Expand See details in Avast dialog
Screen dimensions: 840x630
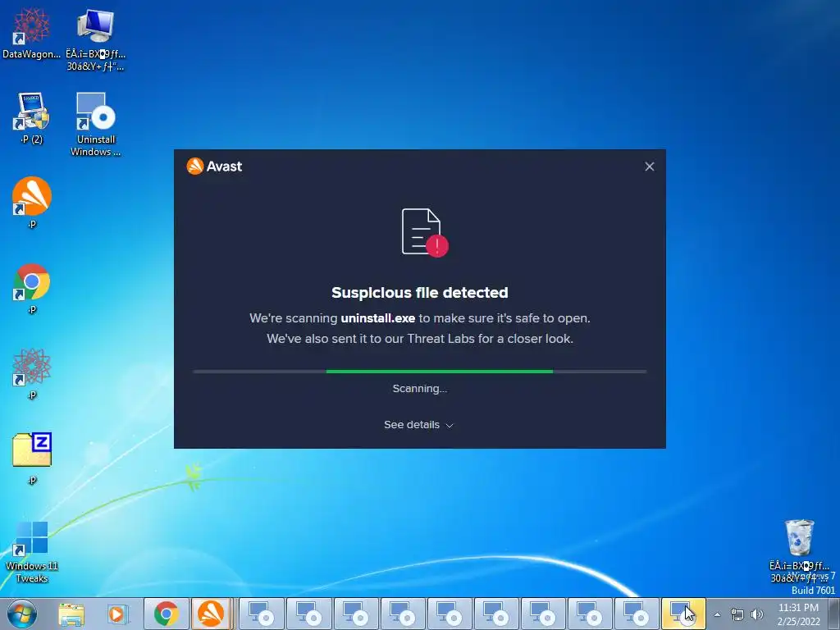pyautogui.click(x=418, y=425)
